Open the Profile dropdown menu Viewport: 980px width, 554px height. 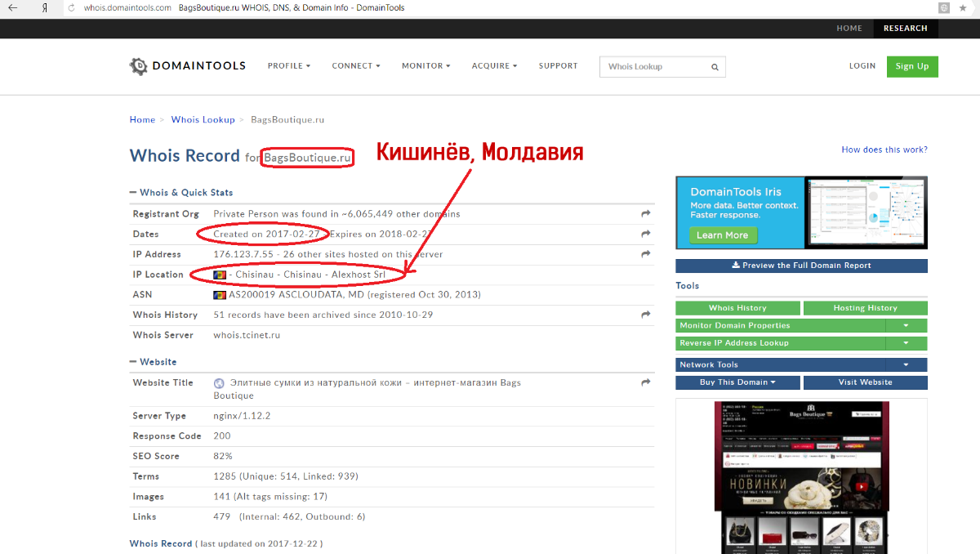[289, 66]
